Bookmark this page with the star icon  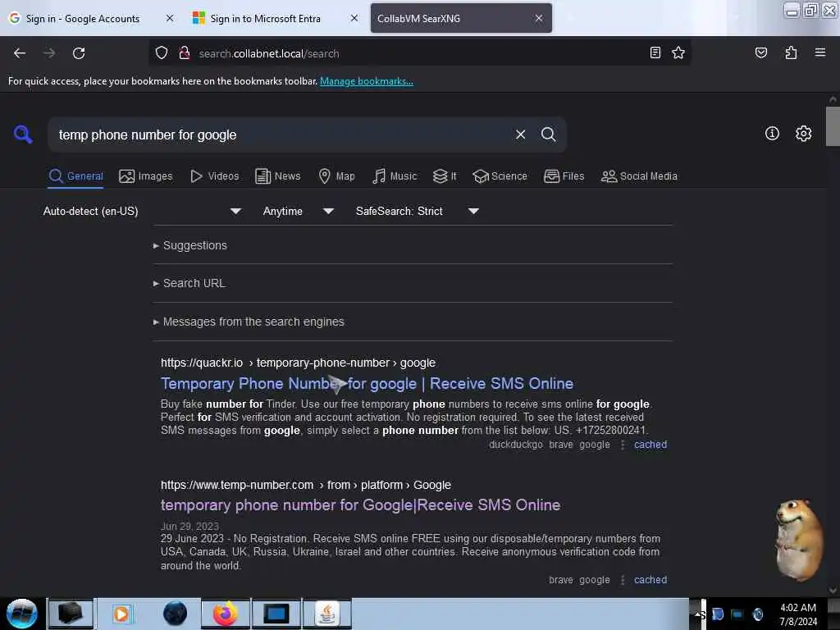click(678, 52)
